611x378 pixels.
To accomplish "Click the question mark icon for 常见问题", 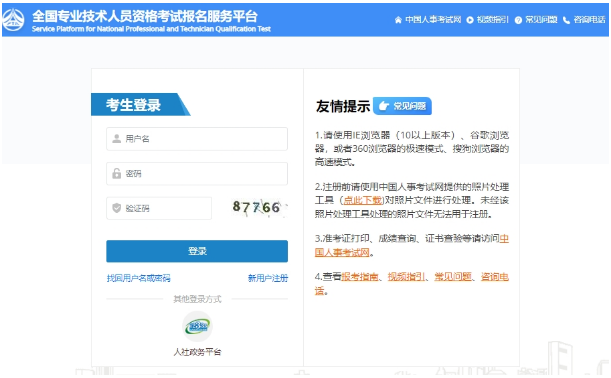I will [518, 20].
